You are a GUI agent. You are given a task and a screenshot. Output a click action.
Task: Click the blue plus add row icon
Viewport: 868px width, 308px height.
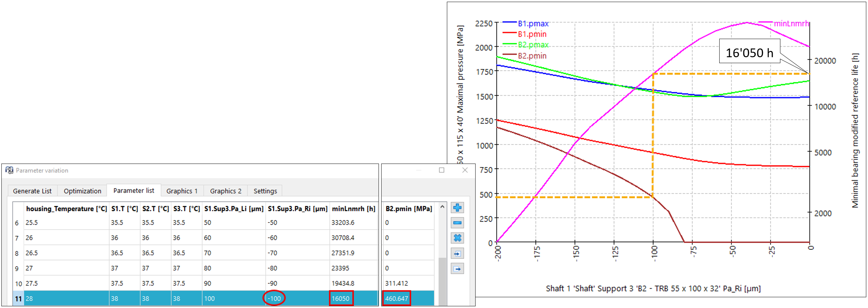click(457, 208)
